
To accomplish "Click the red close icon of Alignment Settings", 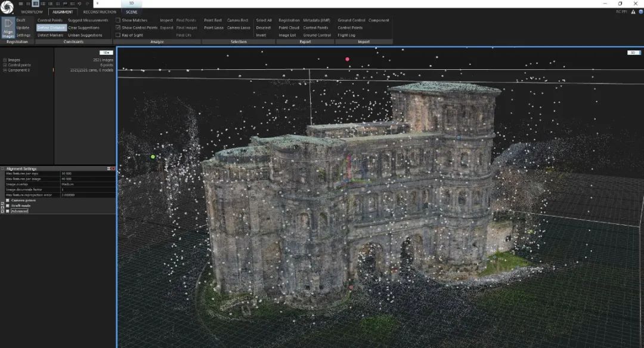I will point(113,169).
